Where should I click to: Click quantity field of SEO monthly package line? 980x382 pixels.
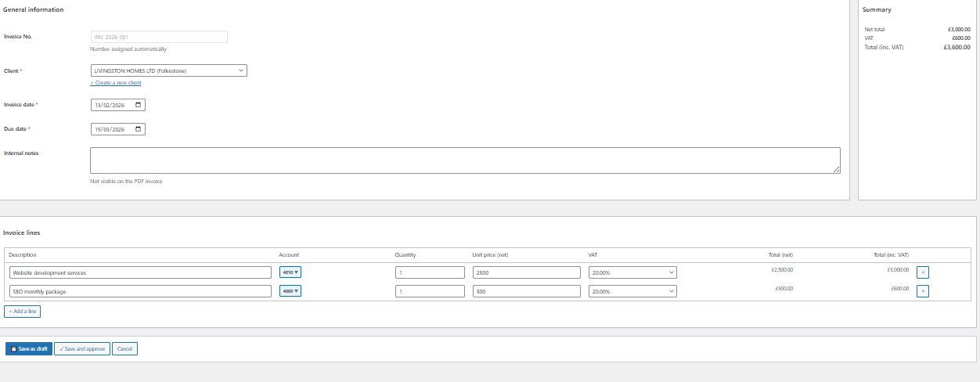tap(430, 291)
